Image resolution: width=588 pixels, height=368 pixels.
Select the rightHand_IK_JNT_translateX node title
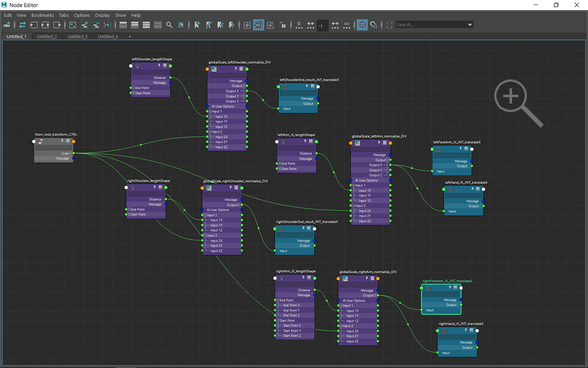click(461, 324)
